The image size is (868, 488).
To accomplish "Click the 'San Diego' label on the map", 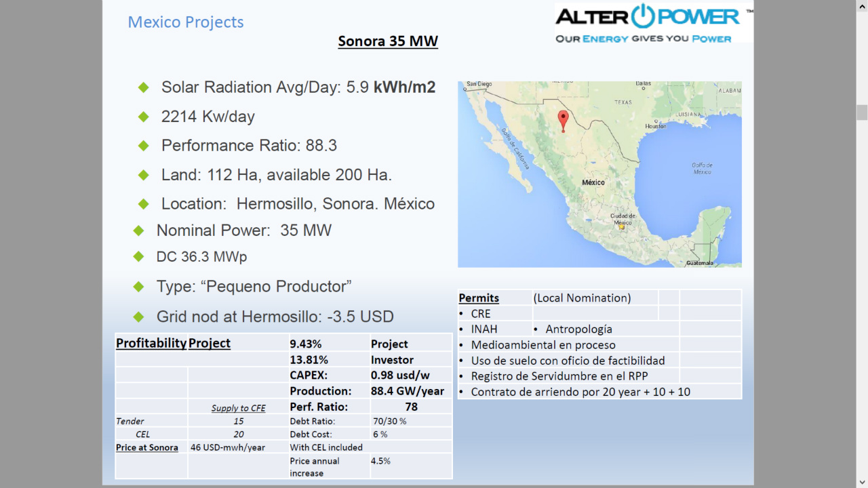I will tap(479, 84).
